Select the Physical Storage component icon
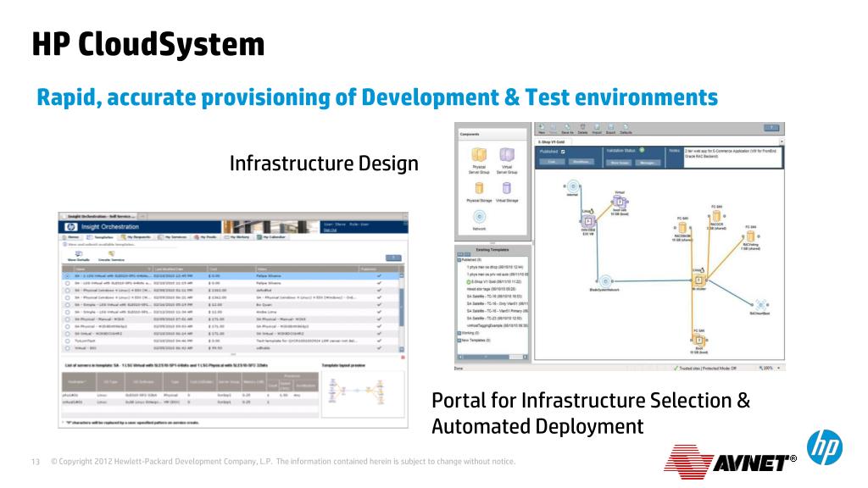The image size is (868, 488). point(480,189)
